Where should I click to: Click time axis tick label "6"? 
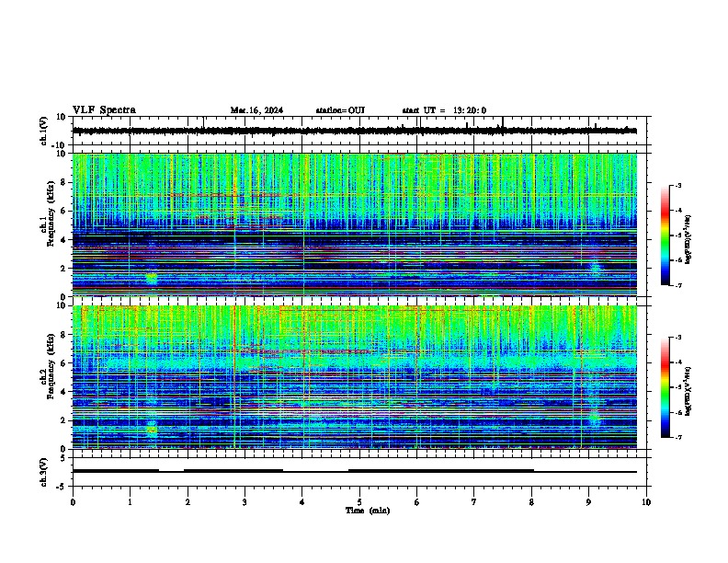tap(417, 502)
